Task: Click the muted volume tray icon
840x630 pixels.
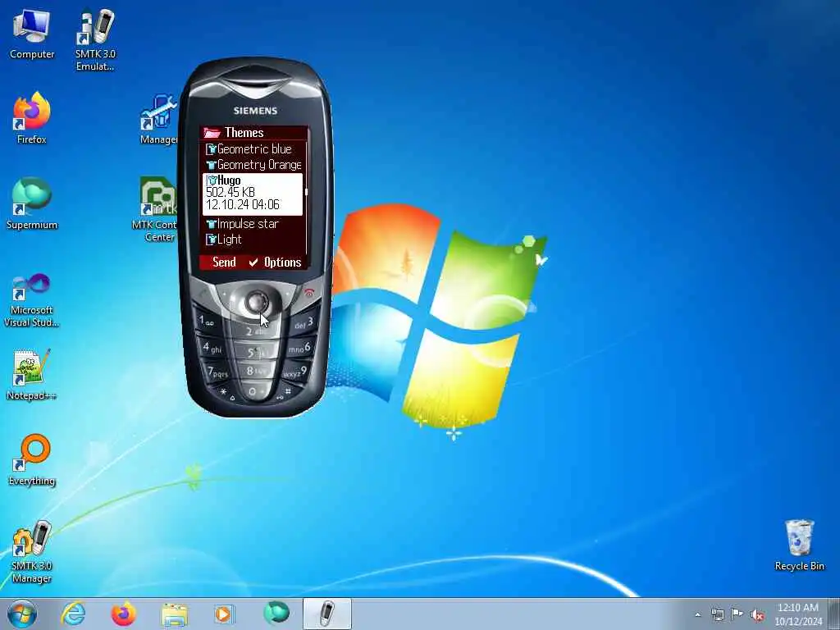Action: (x=757, y=614)
